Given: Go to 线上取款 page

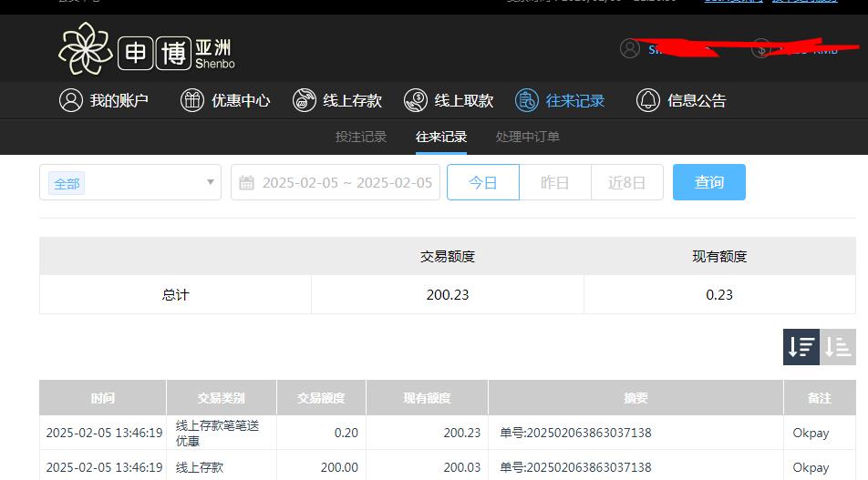Looking at the screenshot, I should tap(449, 100).
